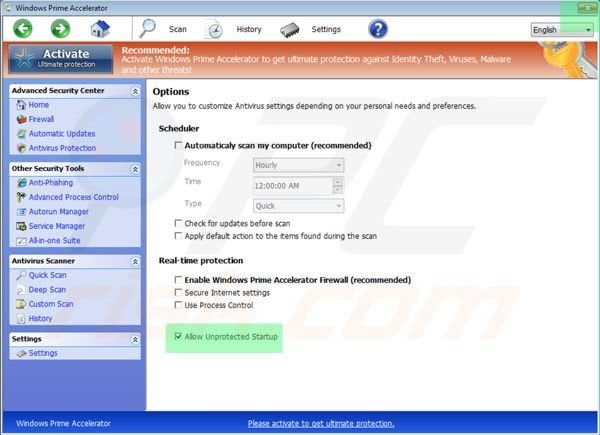Collapse the Other Security Tools panel
600x435 pixels.
(x=135, y=169)
